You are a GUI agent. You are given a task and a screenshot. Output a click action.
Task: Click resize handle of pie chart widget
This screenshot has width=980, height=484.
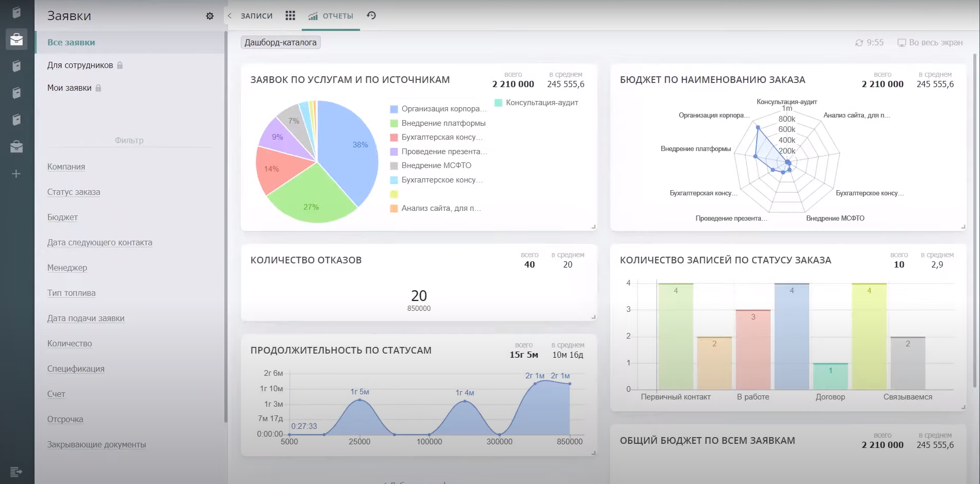[x=594, y=227]
